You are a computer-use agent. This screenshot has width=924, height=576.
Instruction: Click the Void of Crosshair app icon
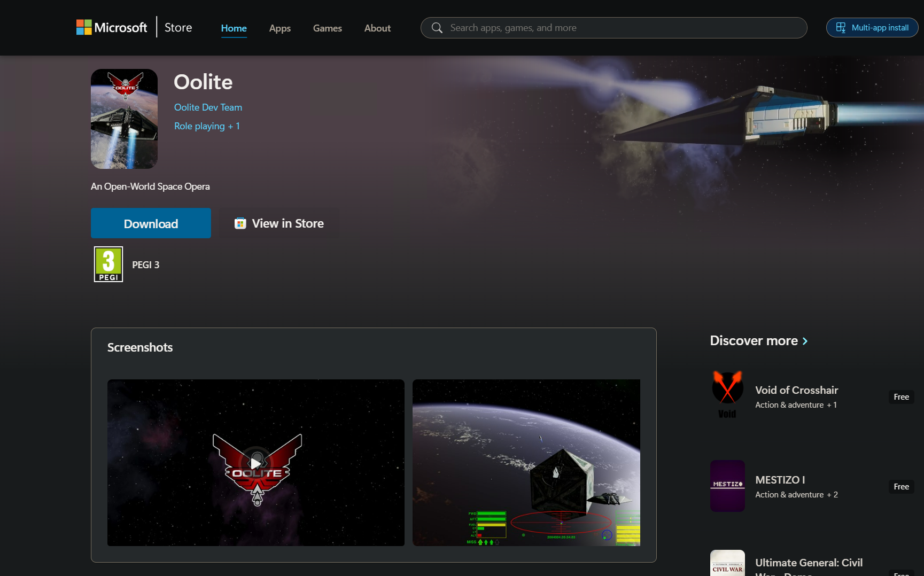pyautogui.click(x=727, y=396)
